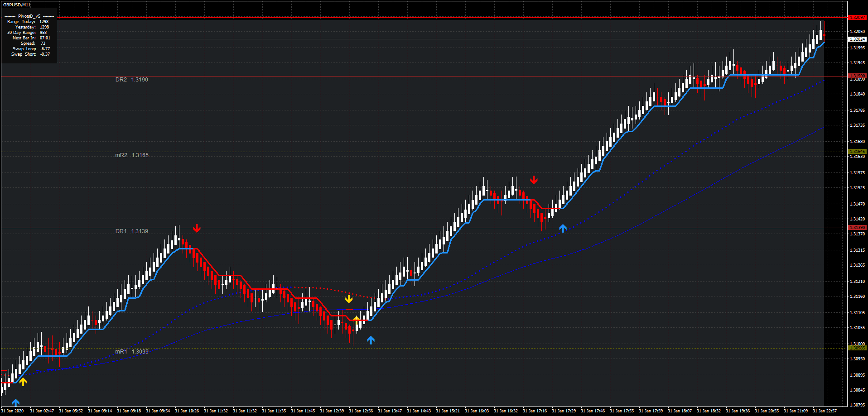Select the DR2 1.3190 pivot label
868x416 pixels.
[x=131, y=80]
